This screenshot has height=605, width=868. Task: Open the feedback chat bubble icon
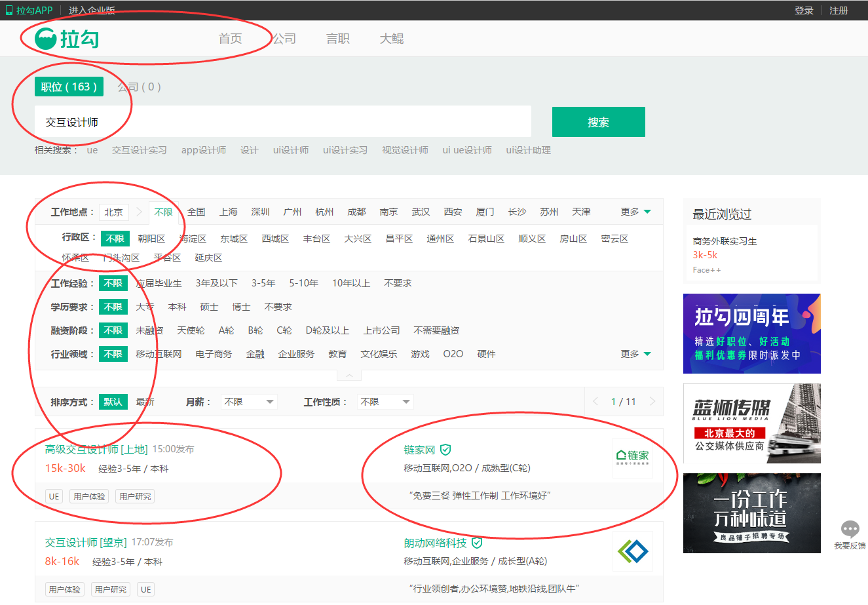[850, 529]
